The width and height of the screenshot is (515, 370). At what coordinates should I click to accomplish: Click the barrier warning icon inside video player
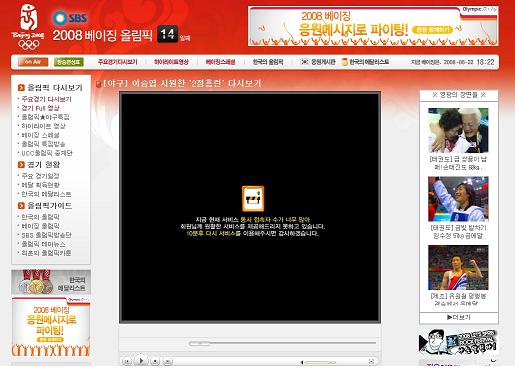[x=253, y=199]
